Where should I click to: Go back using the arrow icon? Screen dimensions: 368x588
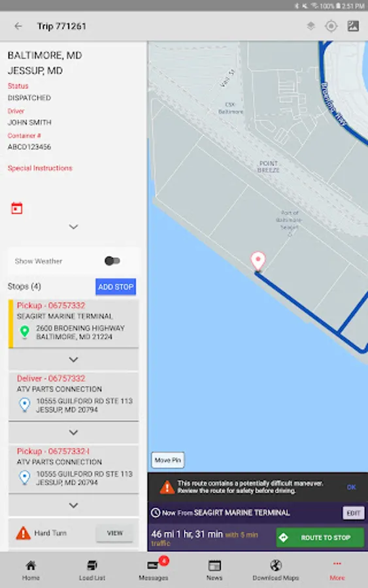tap(18, 26)
